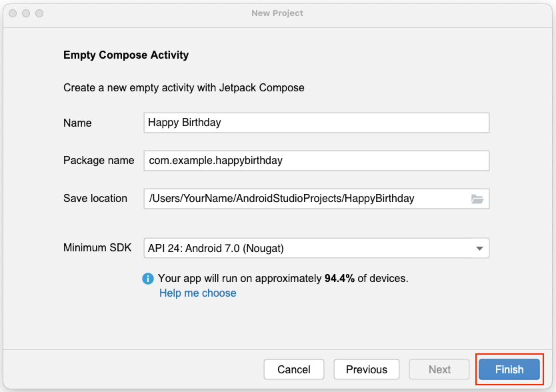Close the New Project window

pos(13,13)
